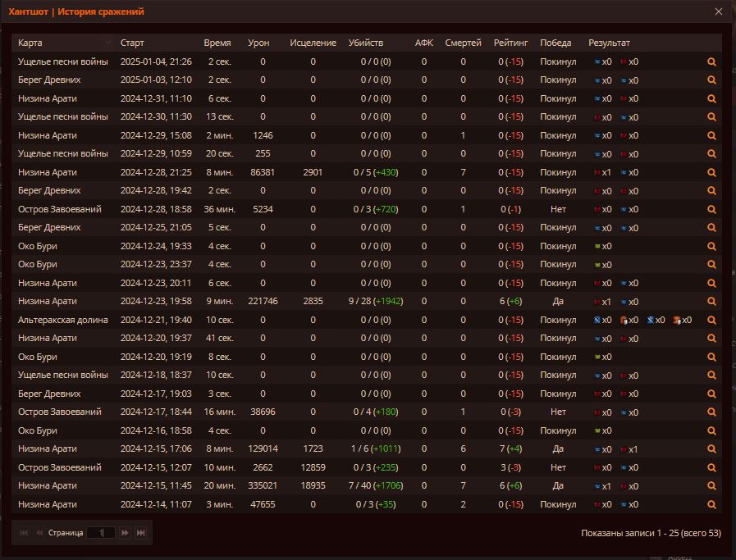Select damage value 335021
Screen dimensions: 736x560
tap(263, 485)
